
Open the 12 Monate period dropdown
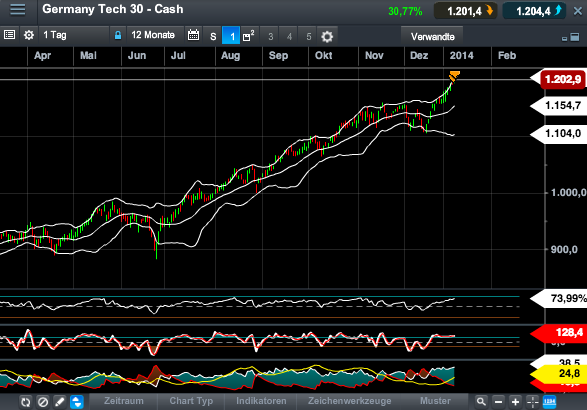click(155, 35)
